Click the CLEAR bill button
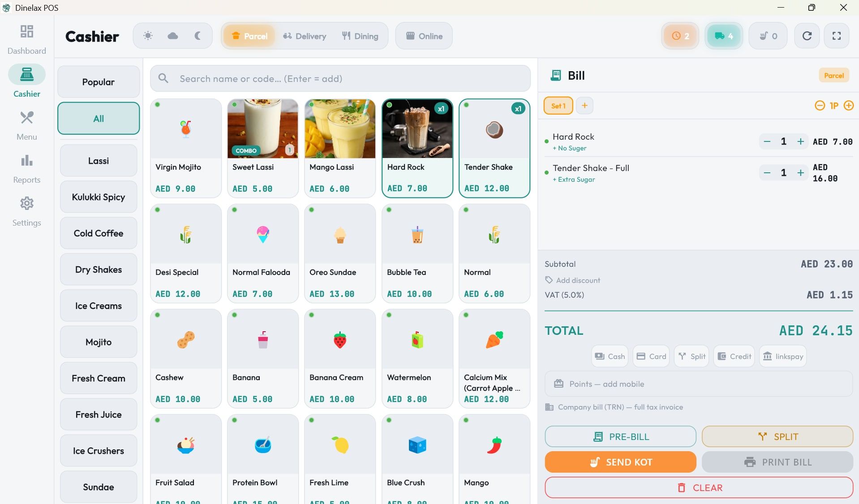Screen dimensions: 859x504 (x=699, y=487)
